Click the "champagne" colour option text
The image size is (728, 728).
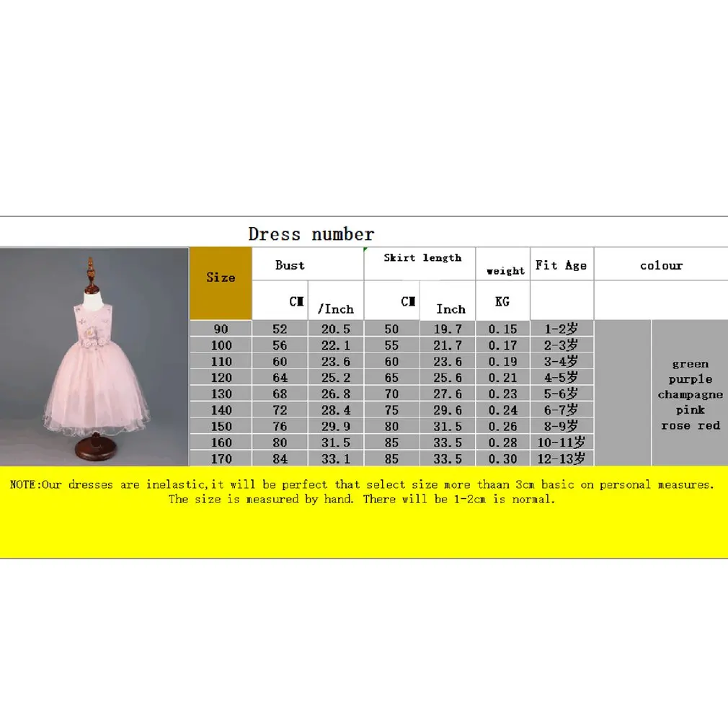pyautogui.click(x=690, y=395)
